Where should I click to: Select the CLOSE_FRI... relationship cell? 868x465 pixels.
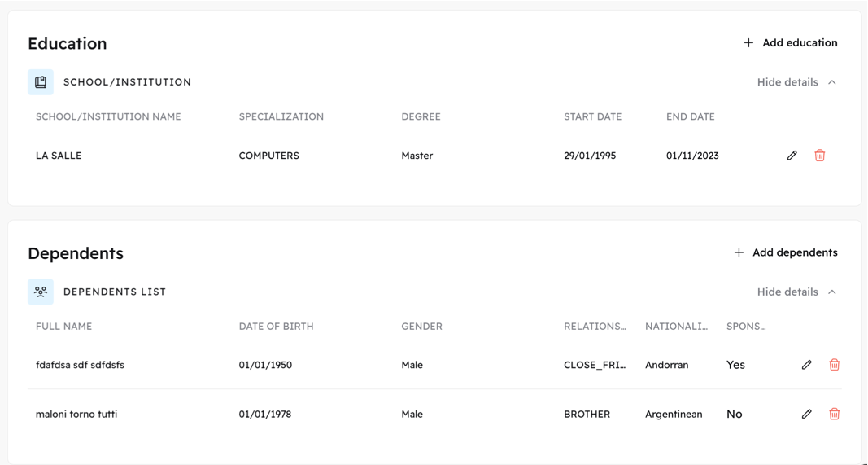(595, 365)
